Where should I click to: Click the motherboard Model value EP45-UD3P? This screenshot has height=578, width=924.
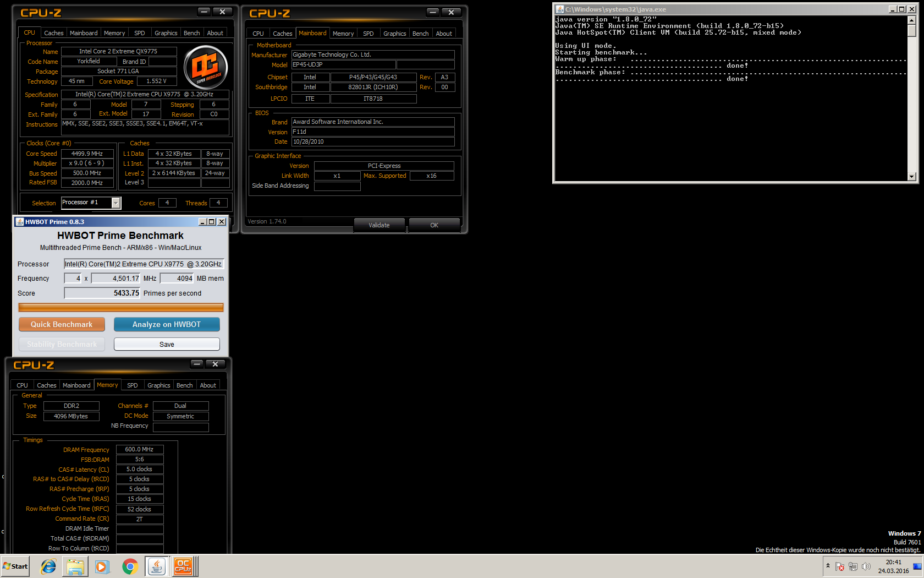[343, 64]
